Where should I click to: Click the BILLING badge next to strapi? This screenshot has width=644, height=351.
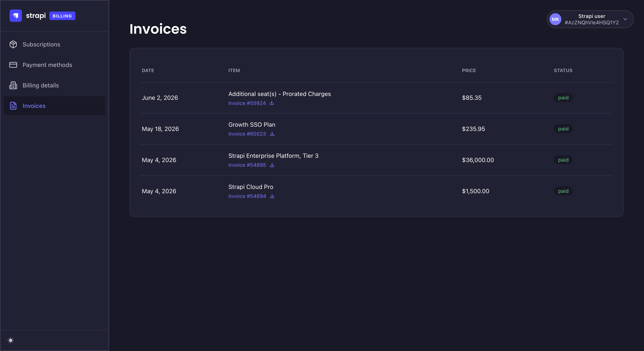[62, 16]
